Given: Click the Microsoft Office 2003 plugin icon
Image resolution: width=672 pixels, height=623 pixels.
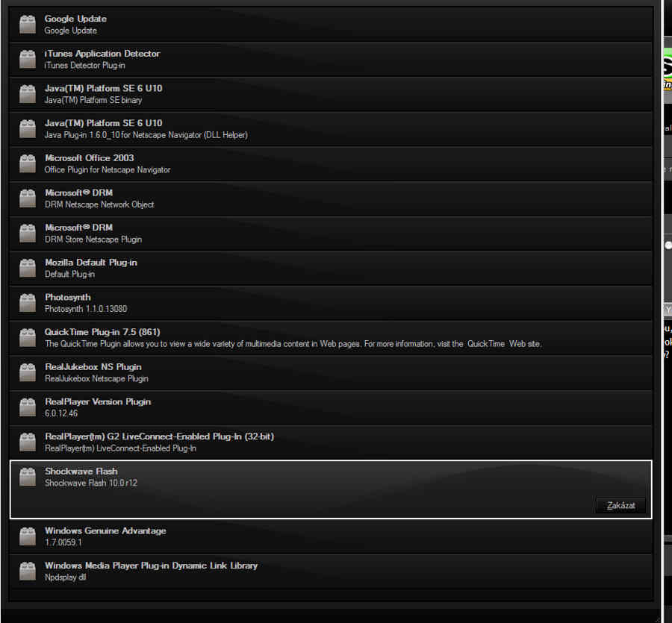Looking at the screenshot, I should pos(28,163).
